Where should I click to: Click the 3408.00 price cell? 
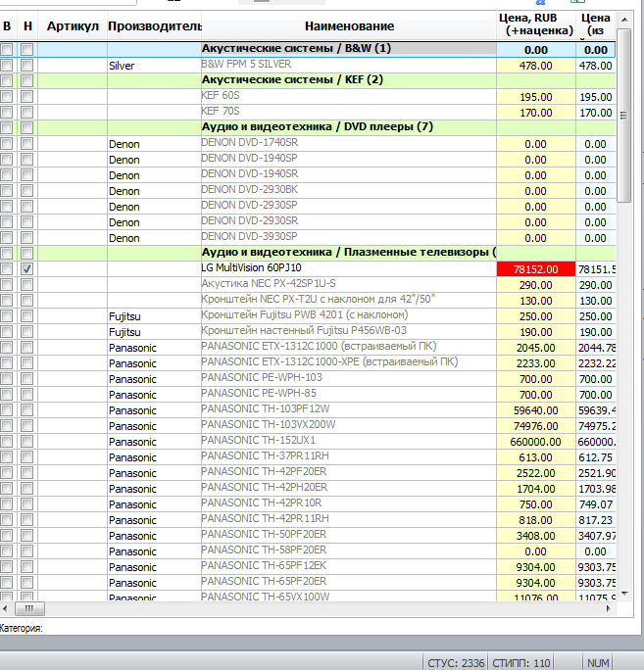click(x=536, y=536)
